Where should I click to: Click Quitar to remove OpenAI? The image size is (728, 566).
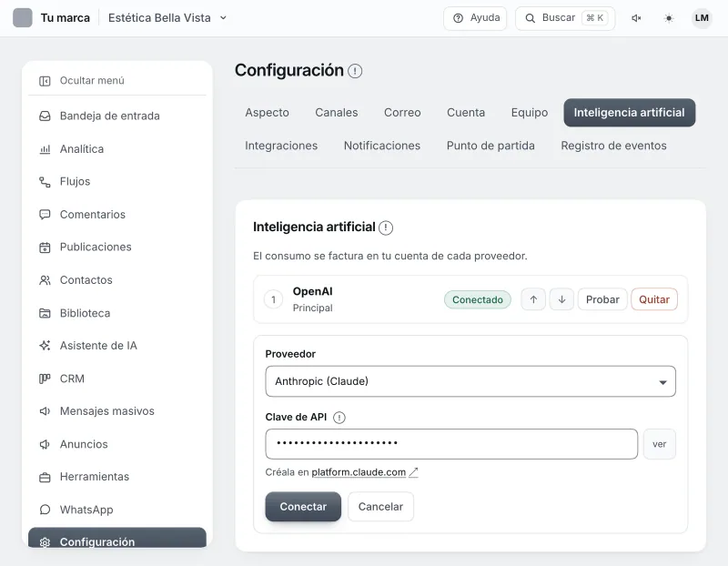coord(654,299)
